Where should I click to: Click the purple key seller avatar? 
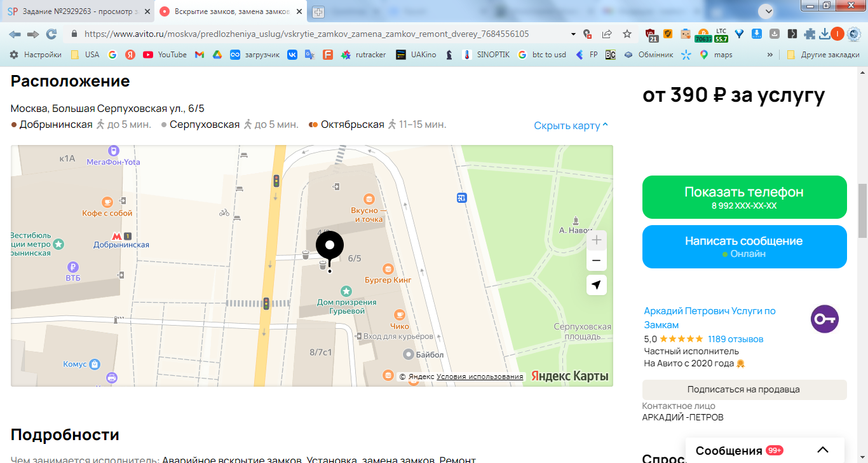pyautogui.click(x=825, y=319)
